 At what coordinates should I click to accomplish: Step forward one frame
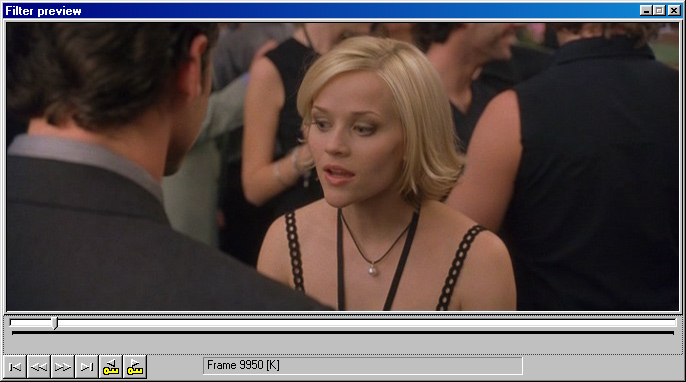click(x=63, y=367)
